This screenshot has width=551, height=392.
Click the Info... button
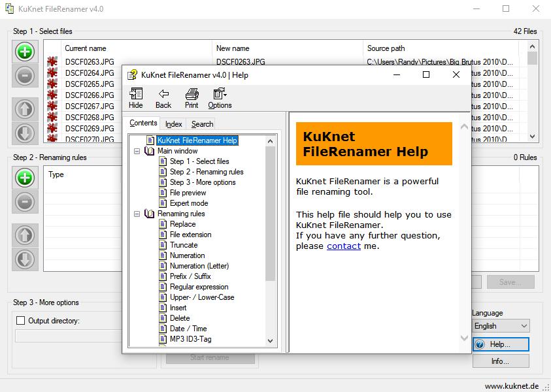pos(501,361)
